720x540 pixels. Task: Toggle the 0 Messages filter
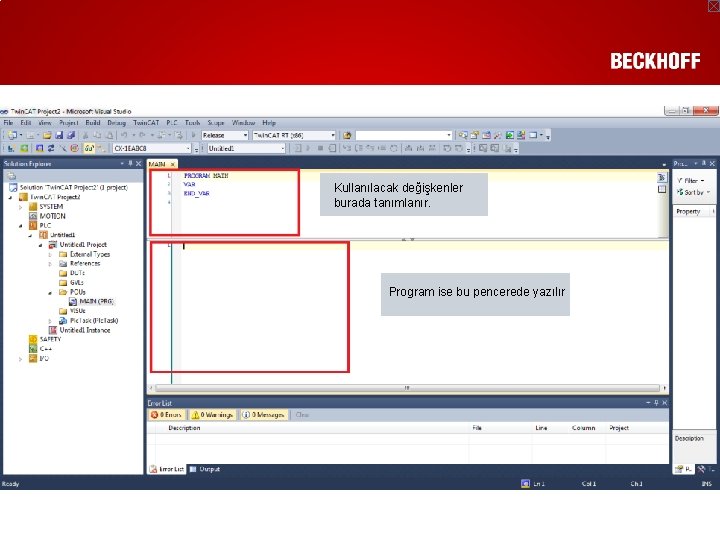[264, 415]
